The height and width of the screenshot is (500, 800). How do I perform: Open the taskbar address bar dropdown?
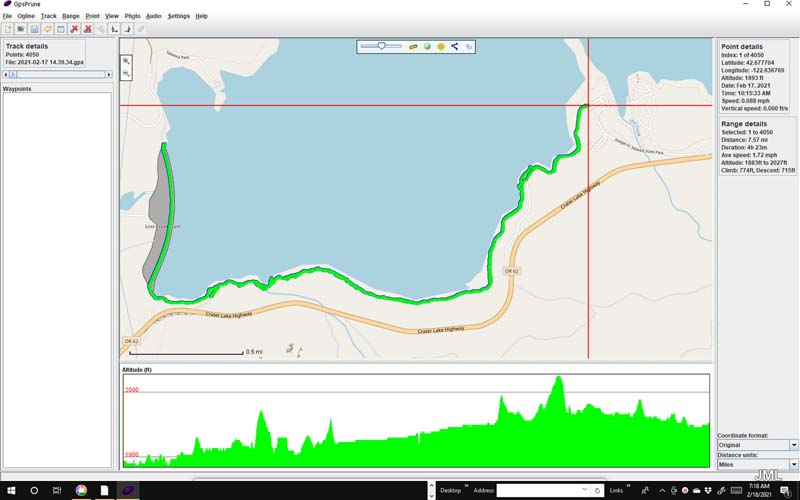[x=584, y=491]
